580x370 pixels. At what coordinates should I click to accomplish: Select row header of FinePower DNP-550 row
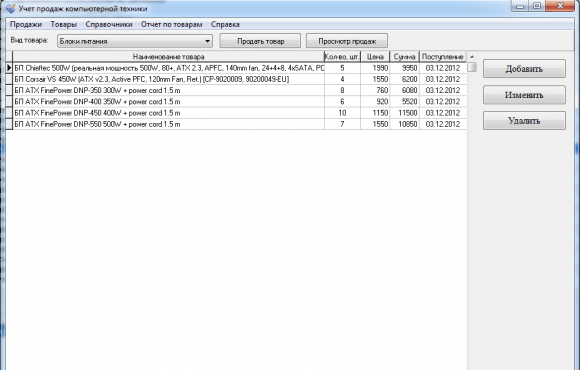coord(9,124)
